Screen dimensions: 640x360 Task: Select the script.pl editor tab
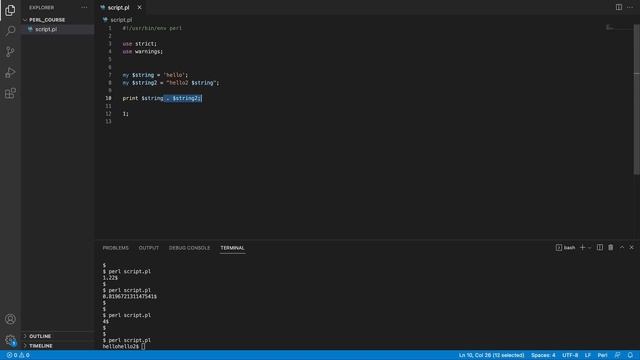coord(118,7)
